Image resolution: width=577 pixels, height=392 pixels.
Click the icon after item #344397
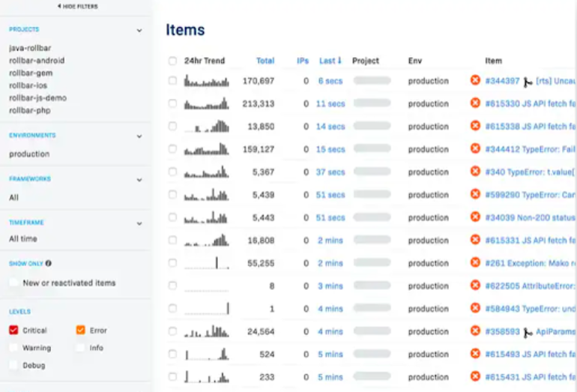click(x=528, y=82)
